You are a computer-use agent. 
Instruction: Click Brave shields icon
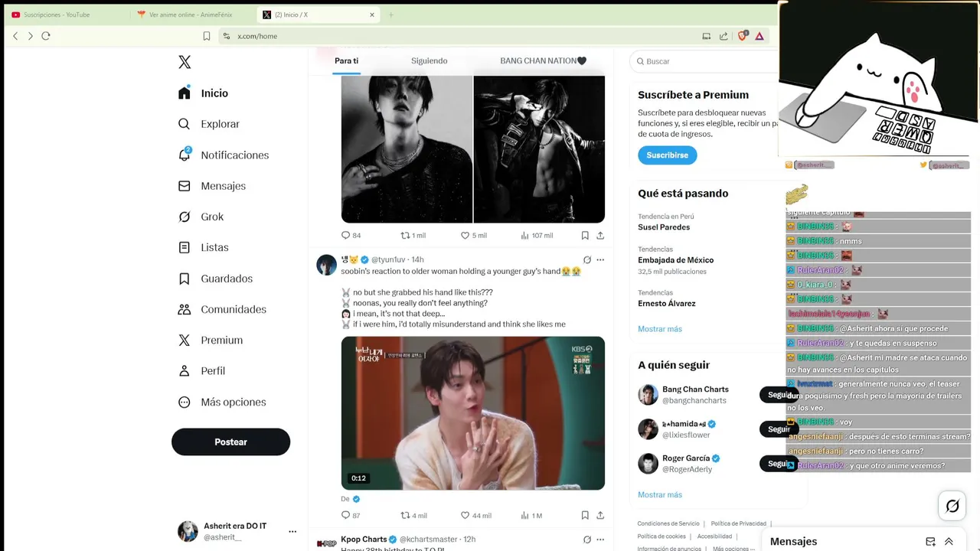(x=742, y=36)
